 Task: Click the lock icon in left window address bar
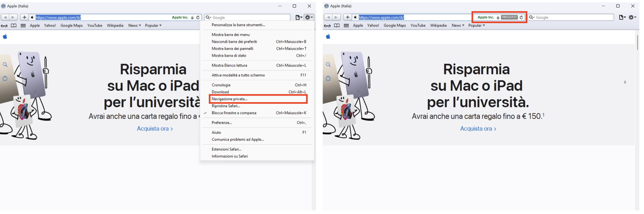pos(192,18)
